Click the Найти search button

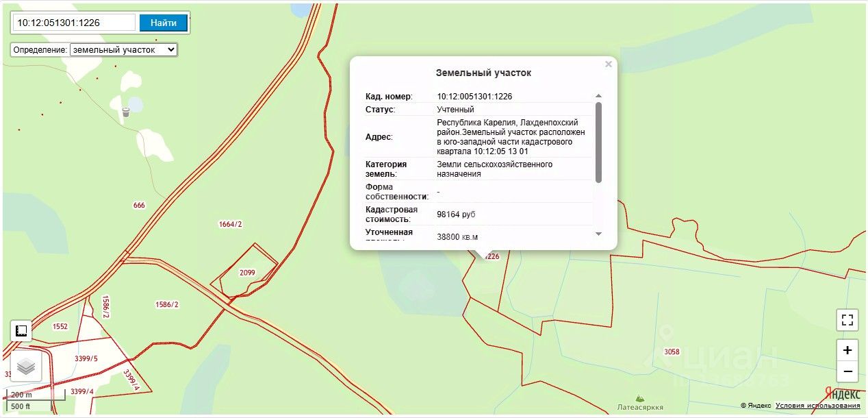click(164, 23)
